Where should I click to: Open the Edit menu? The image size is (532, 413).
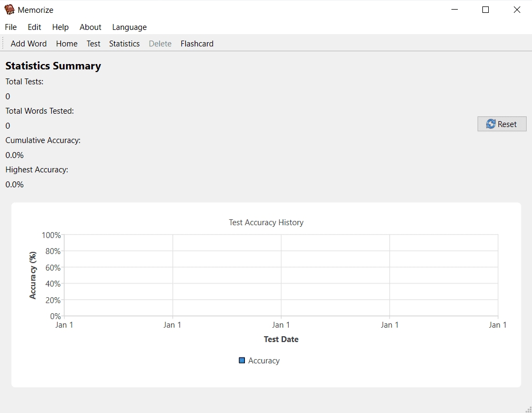(34, 27)
